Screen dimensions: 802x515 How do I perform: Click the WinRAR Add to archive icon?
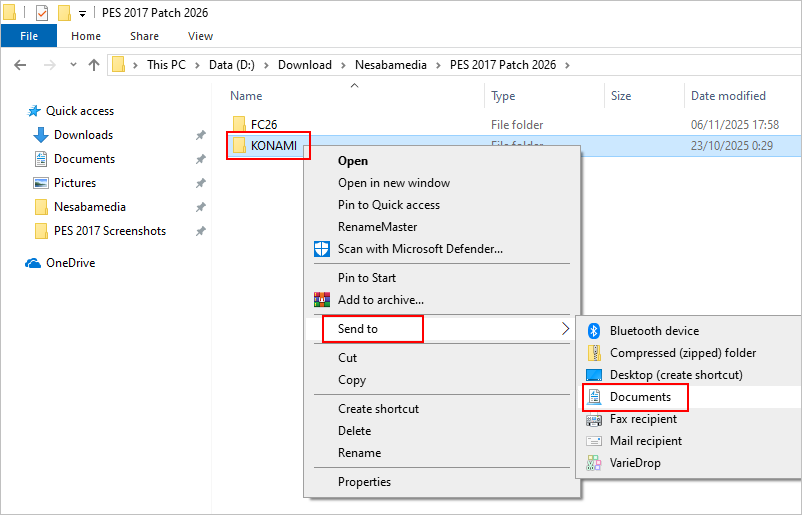(322, 300)
